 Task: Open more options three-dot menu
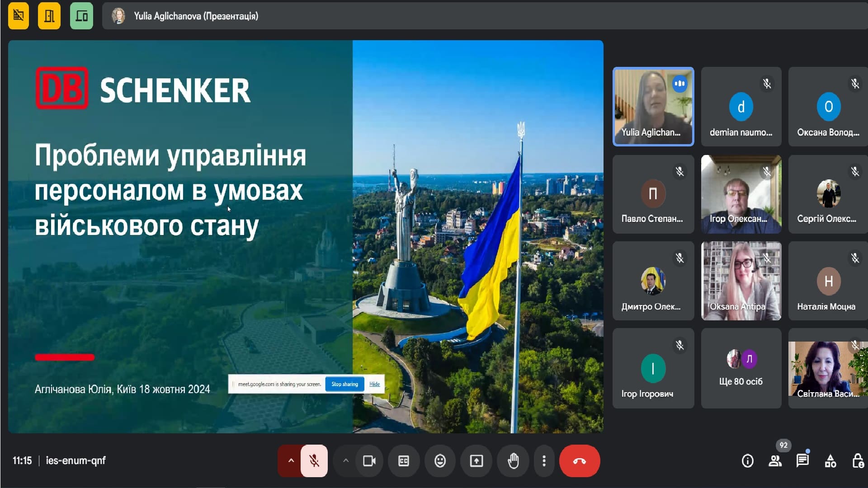click(544, 461)
